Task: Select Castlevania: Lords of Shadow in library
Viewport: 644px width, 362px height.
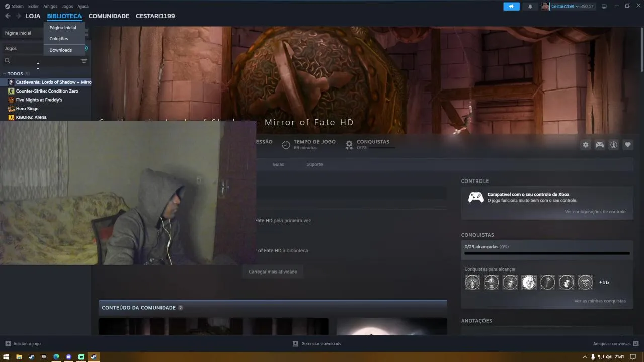Action: coord(46,82)
